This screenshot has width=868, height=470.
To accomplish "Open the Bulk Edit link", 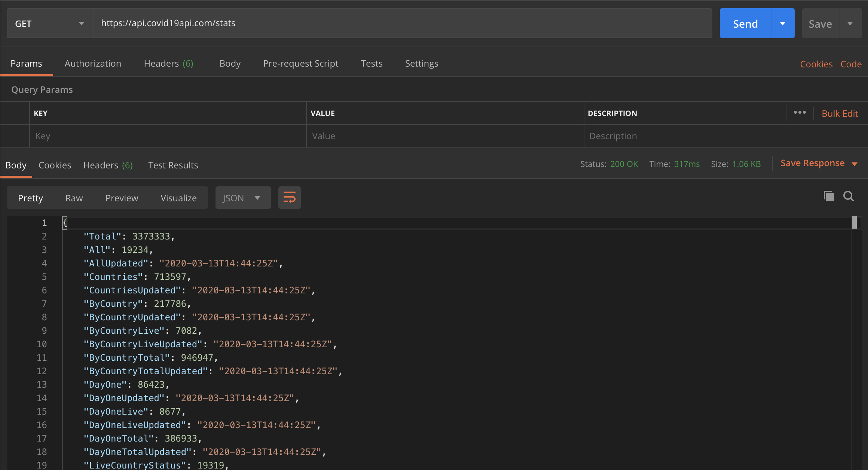I will click(840, 113).
